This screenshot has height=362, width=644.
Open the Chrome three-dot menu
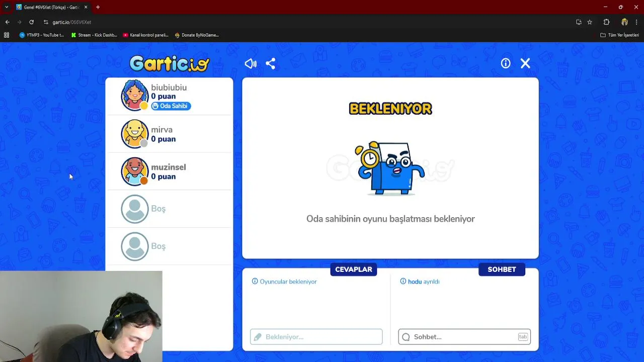click(637, 22)
